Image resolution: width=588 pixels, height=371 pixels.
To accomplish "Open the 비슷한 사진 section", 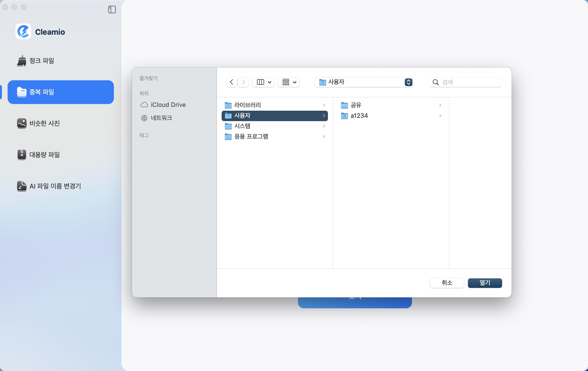I will pos(44,124).
